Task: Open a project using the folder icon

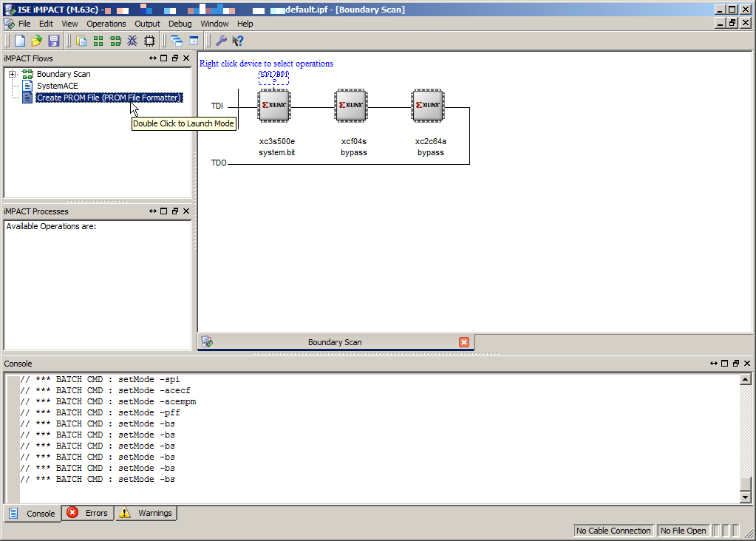Action: click(37, 41)
